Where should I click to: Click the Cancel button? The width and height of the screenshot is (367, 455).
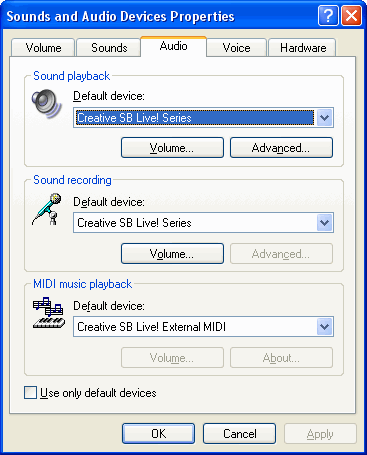[x=240, y=434]
